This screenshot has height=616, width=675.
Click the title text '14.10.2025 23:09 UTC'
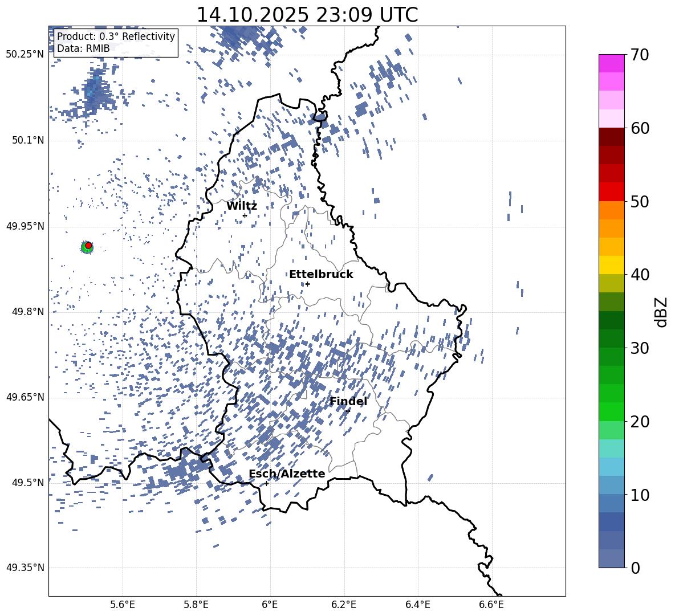pos(307,15)
